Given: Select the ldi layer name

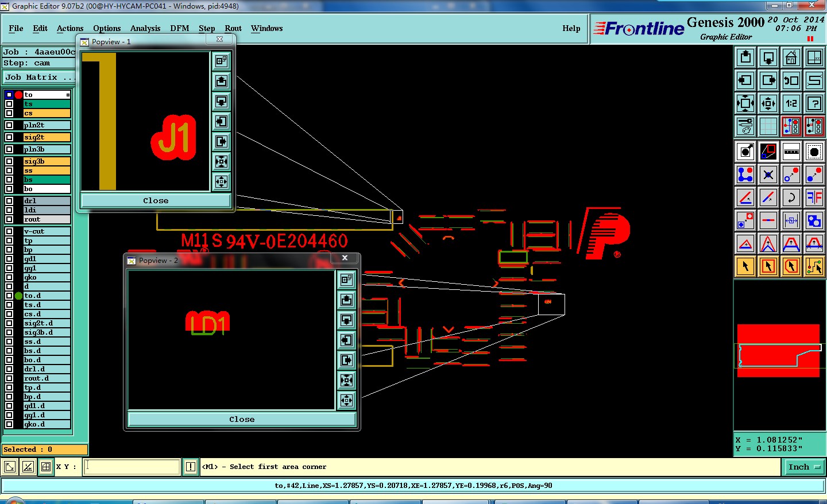Looking at the screenshot, I should click(47, 210).
